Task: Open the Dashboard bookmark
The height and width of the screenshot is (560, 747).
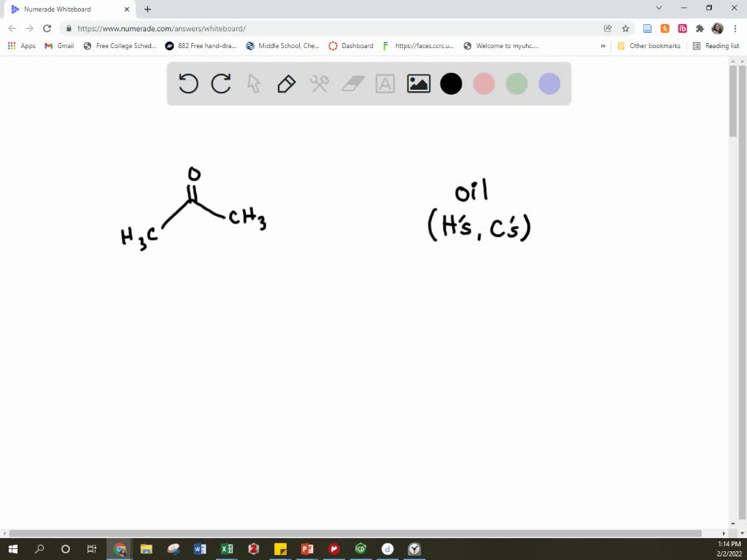Action: tap(351, 45)
